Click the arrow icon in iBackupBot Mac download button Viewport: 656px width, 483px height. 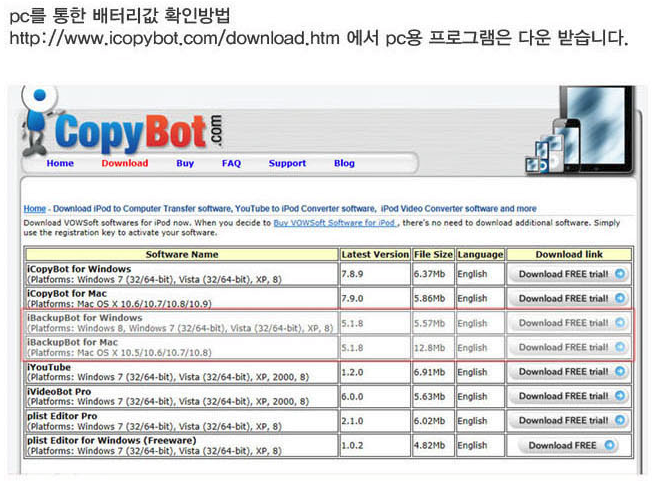pyautogui.click(x=620, y=347)
